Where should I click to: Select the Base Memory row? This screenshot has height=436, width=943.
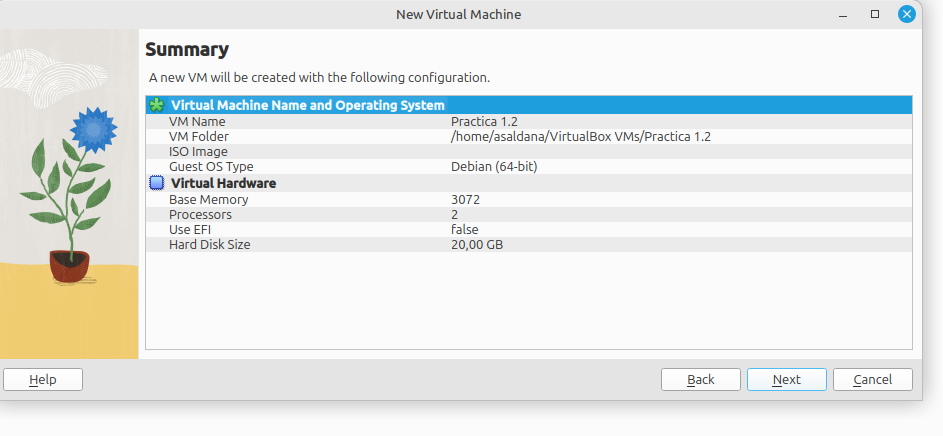tap(208, 199)
